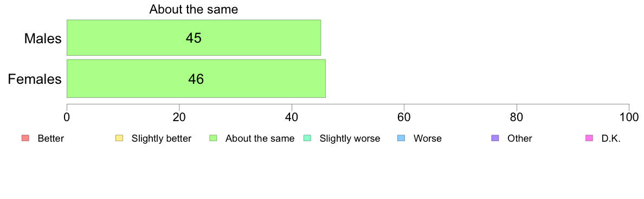Viewport: 644px width, 199px height.
Task: Select the Males bar with value 45
Action: coord(194,38)
